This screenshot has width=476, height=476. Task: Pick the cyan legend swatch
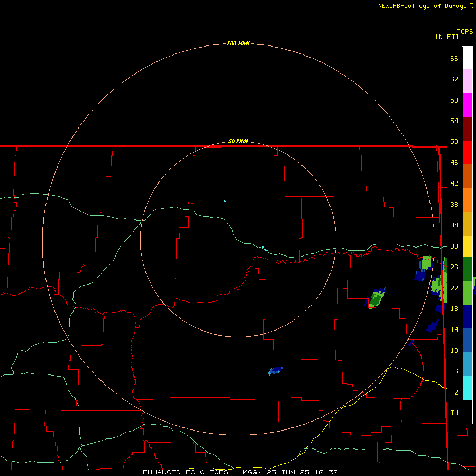click(467, 388)
